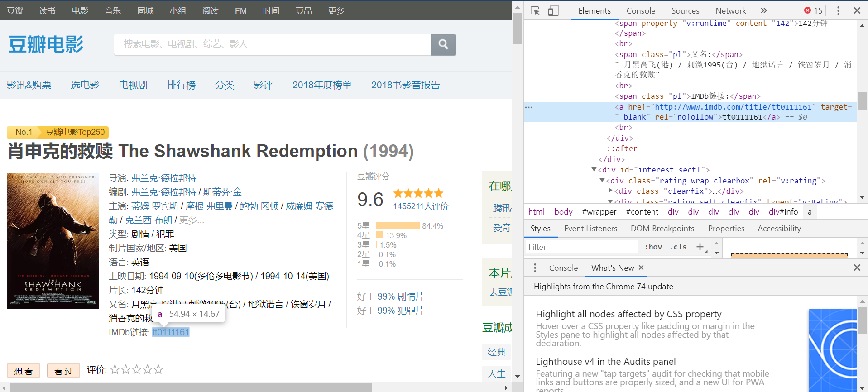Screen dimensions: 868x392
Task: Click the 4星 rating bar
Action: point(380,235)
